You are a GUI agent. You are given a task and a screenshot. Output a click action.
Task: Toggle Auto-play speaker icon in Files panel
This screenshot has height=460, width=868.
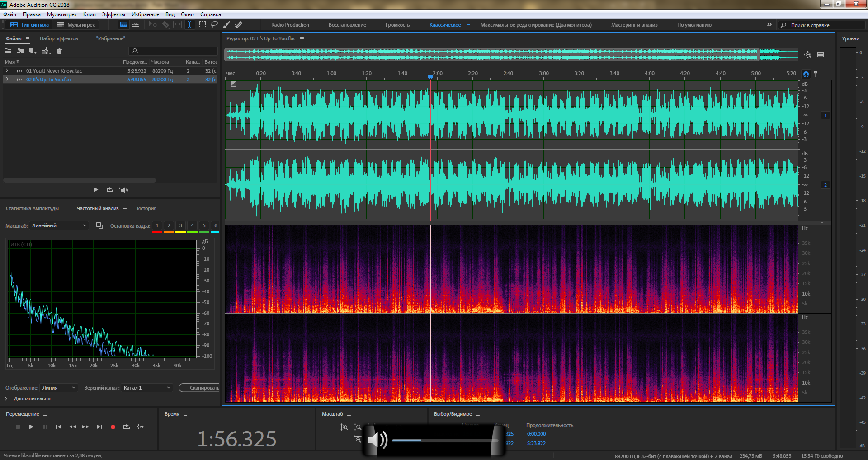coord(123,190)
